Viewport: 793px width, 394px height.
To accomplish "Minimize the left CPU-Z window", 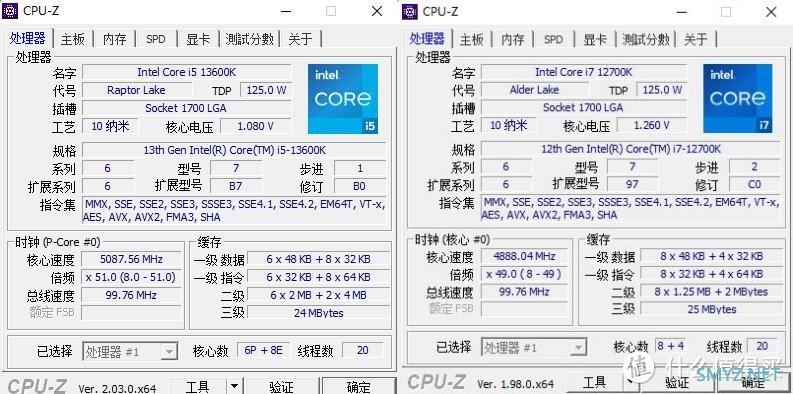I will coord(286,11).
